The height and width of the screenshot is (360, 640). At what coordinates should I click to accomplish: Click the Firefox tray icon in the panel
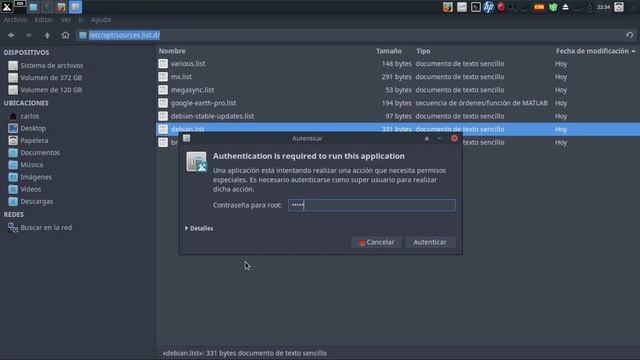tap(448, 7)
